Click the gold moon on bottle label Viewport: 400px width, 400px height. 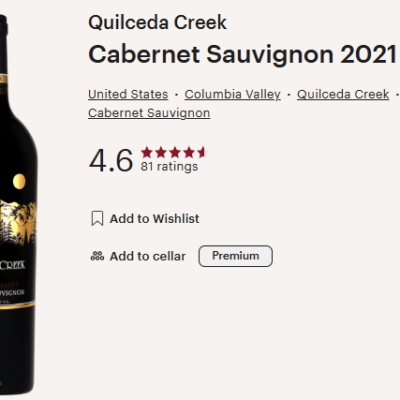[x=19, y=181]
